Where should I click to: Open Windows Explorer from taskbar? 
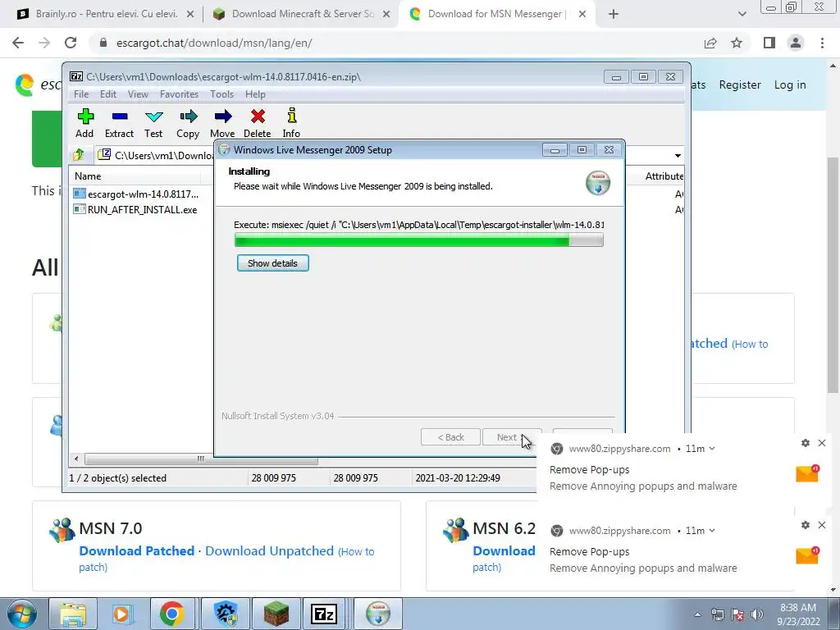[73, 614]
